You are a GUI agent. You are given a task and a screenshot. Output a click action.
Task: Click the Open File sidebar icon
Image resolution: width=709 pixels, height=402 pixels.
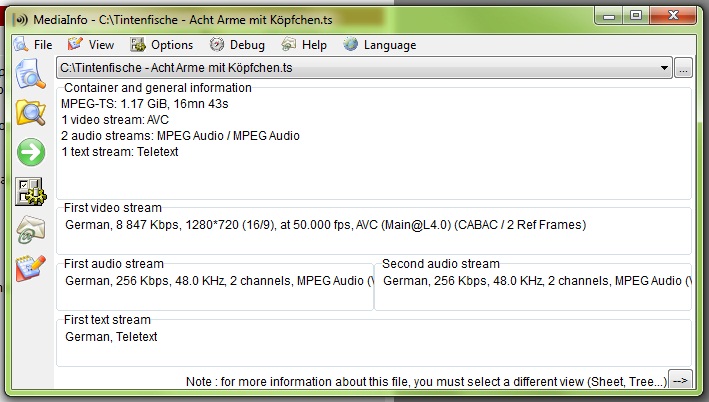(x=30, y=74)
